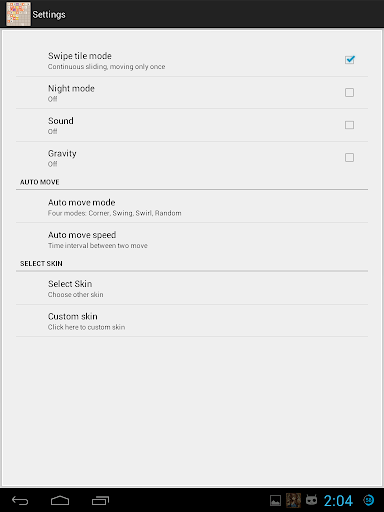This screenshot has width=384, height=512.
Task: Turn on the Sound checkbox
Action: click(349, 125)
